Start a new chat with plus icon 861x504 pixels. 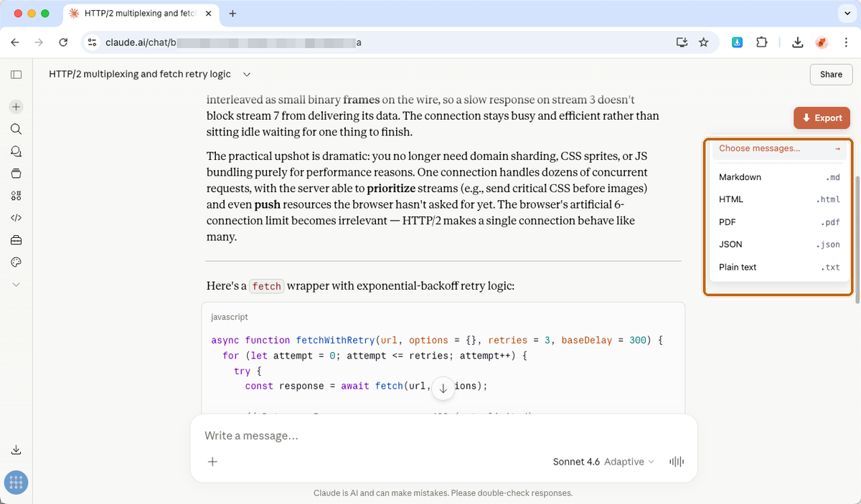pyautogui.click(x=16, y=107)
